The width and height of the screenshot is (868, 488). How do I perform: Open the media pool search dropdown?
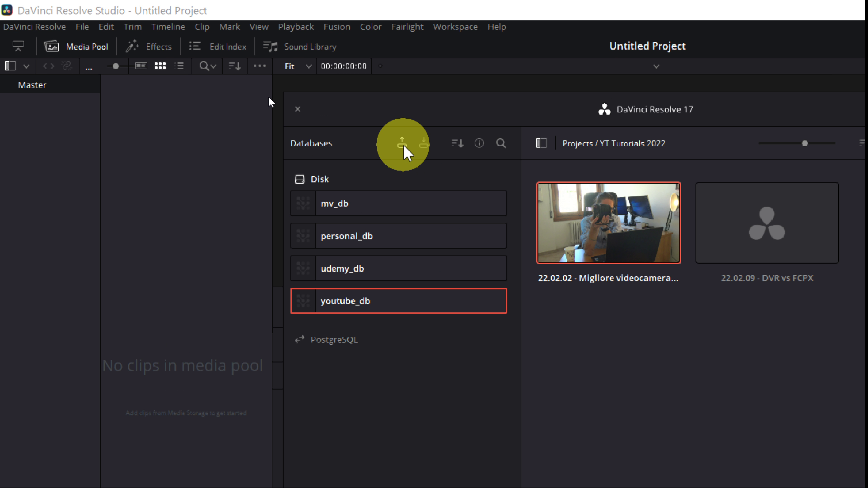(x=207, y=66)
